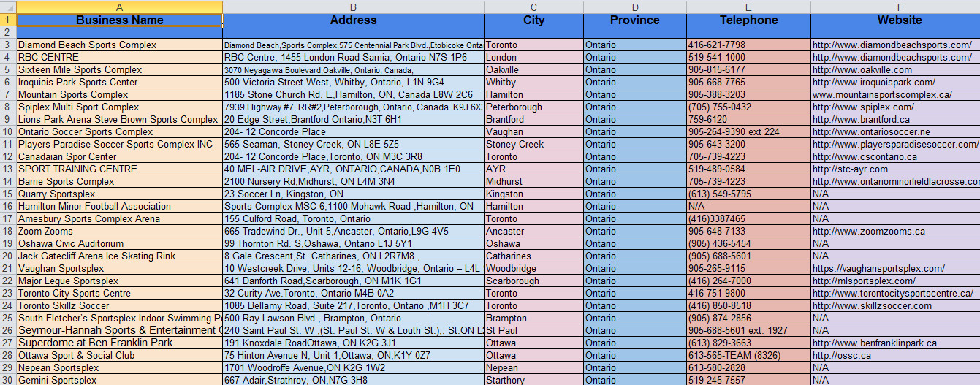Screen dimensions: 980x385
Task: Select Quarry Sportsplex cell
Action: (120, 194)
